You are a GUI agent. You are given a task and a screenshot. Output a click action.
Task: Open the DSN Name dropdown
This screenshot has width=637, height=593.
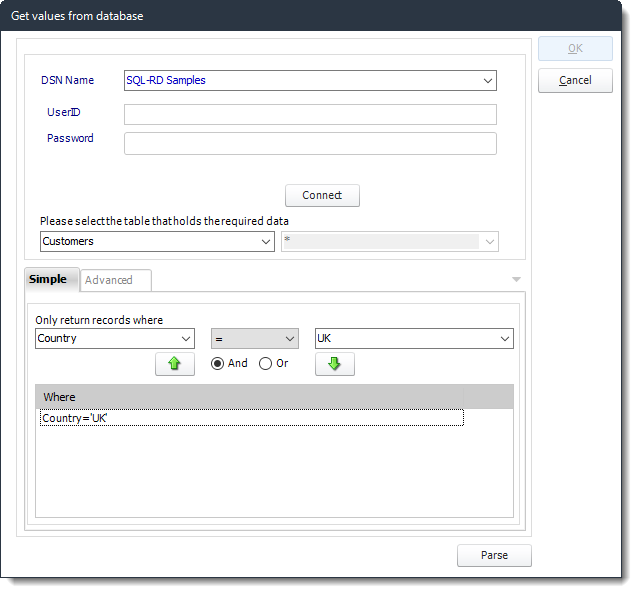coord(488,80)
